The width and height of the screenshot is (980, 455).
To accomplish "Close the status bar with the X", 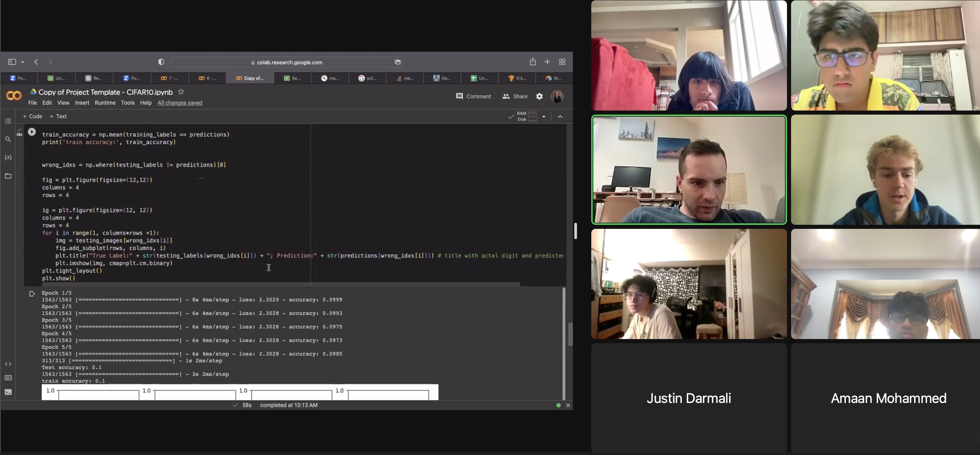I will pos(568,405).
